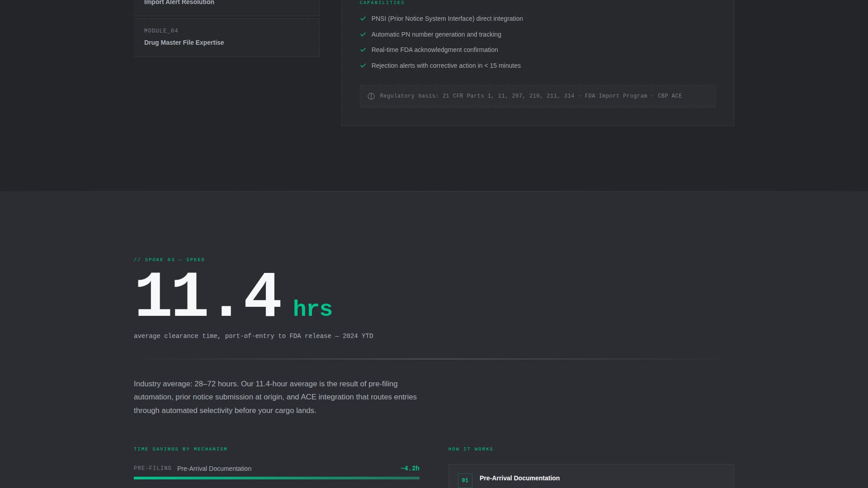
Task: Click the Regulatory basis text line
Action: tap(531, 96)
